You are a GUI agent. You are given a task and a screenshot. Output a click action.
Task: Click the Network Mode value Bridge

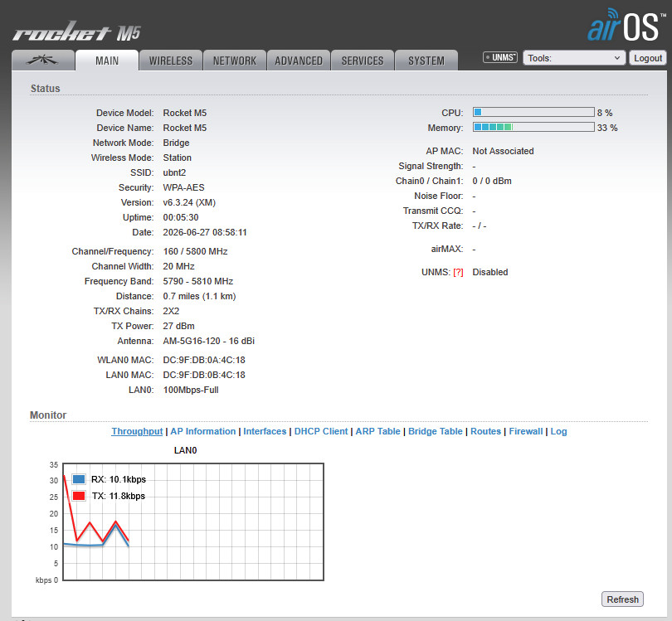click(x=176, y=143)
